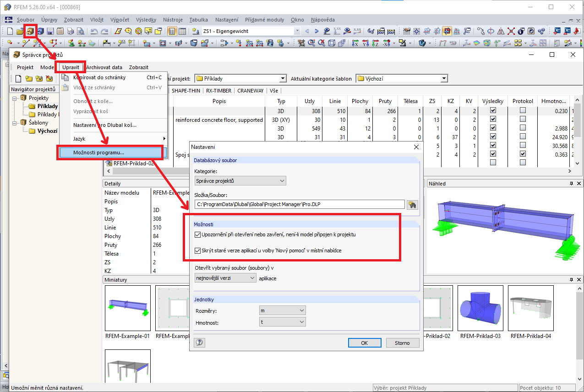Open the Soubor menu in RFEM
The image size is (584, 392).
[26, 20]
